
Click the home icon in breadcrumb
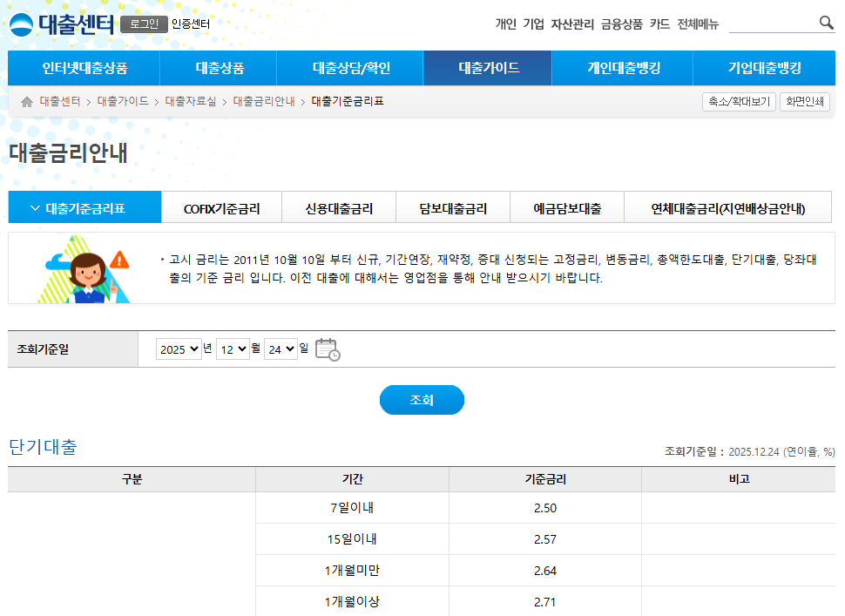27,102
